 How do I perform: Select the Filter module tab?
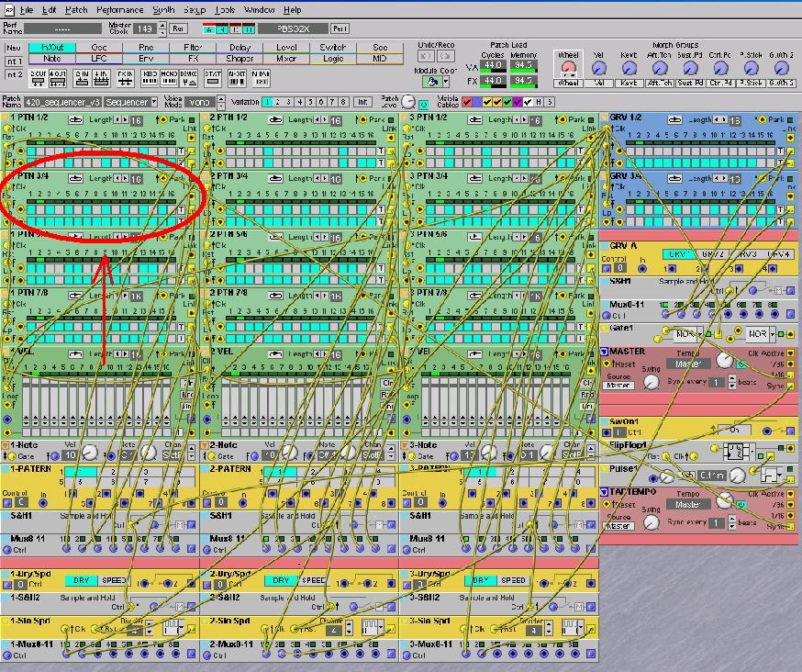pyautogui.click(x=193, y=48)
